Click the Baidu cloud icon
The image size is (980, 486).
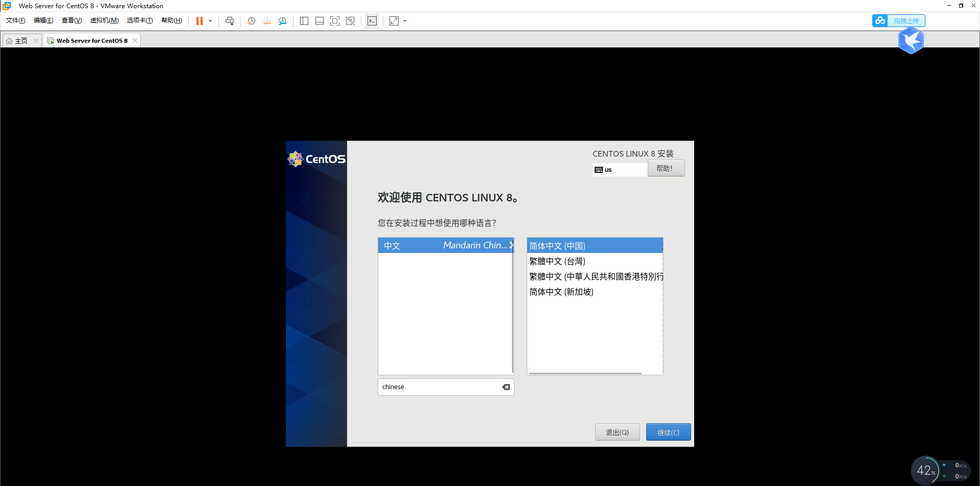pyautogui.click(x=880, y=21)
